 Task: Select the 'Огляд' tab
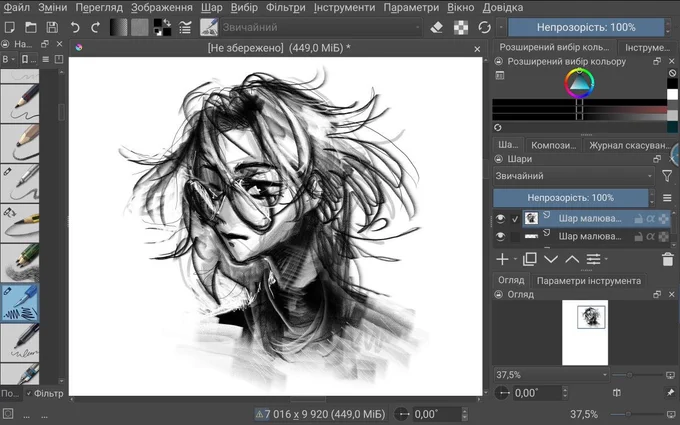[x=511, y=281]
